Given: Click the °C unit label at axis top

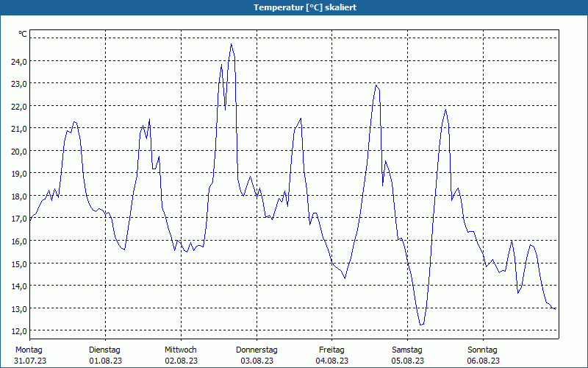Looking at the screenshot, I should (23, 34).
